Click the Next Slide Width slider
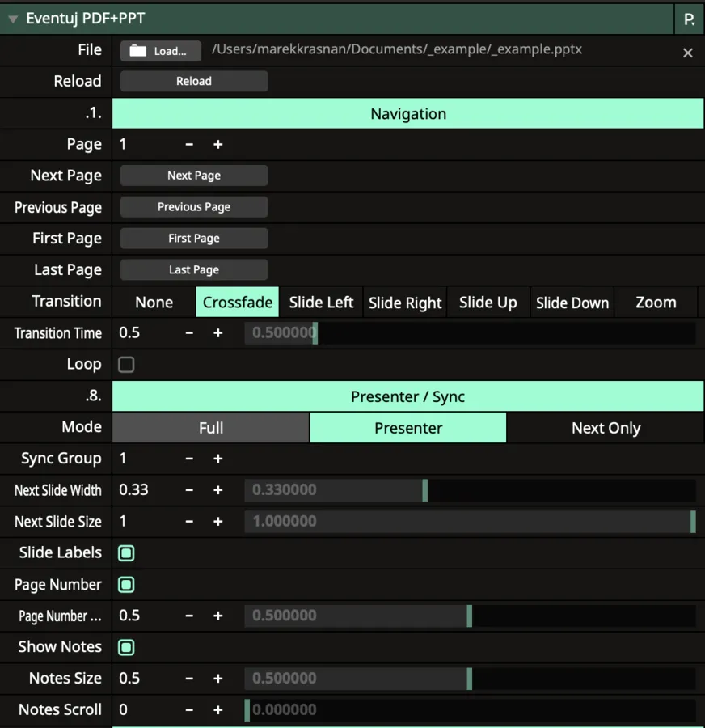The width and height of the screenshot is (705, 728). tap(471, 490)
